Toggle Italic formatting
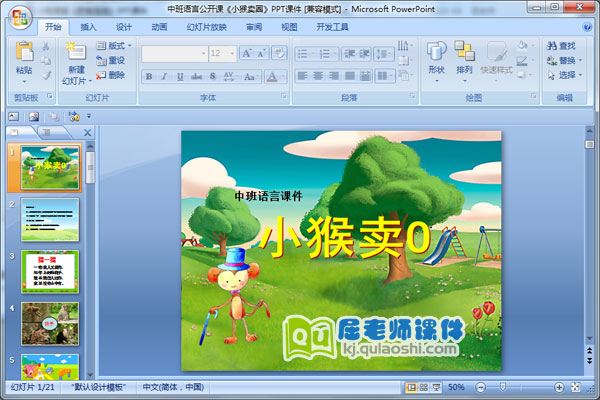Viewport: 600px width, 400px height. (164, 77)
